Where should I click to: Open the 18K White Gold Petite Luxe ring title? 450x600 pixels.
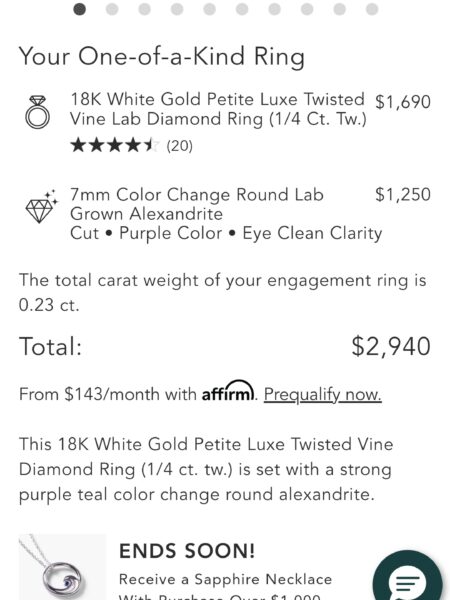[218, 109]
